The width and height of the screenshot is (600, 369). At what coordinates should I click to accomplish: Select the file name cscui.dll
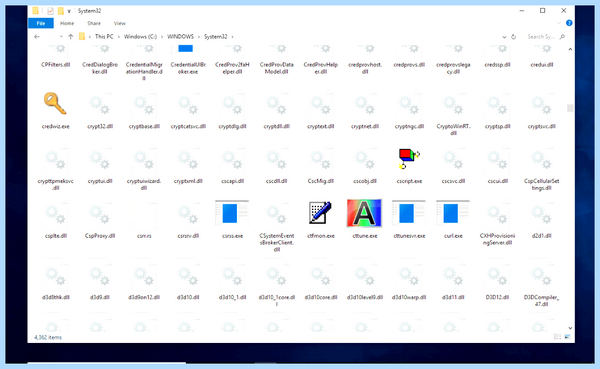coord(497,181)
